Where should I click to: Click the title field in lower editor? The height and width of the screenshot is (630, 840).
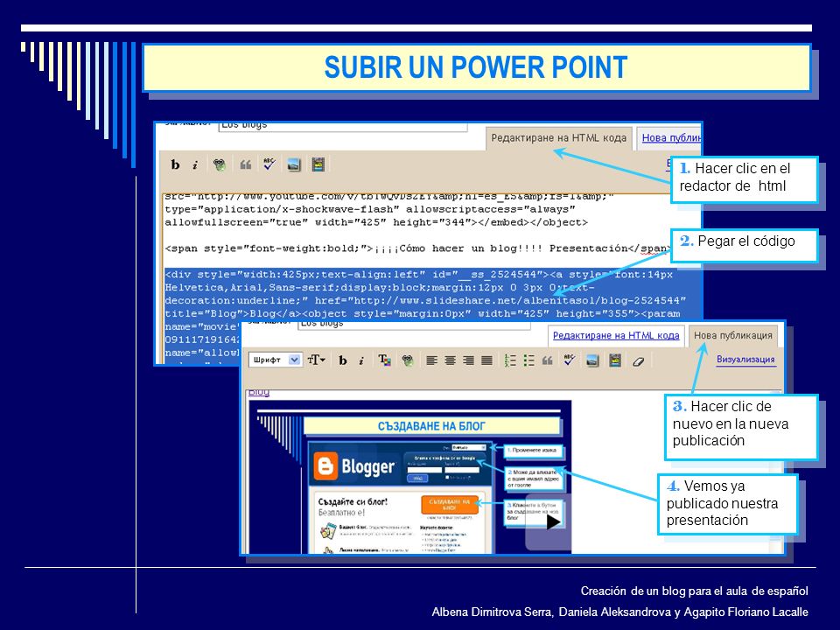coord(414,325)
